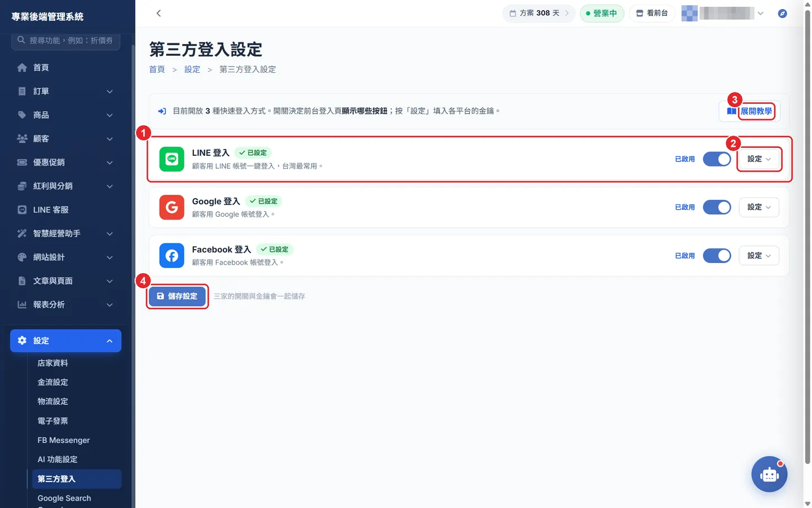The width and height of the screenshot is (812, 508).
Task: Click the LINE 客服 chat icon
Action: pos(22,210)
